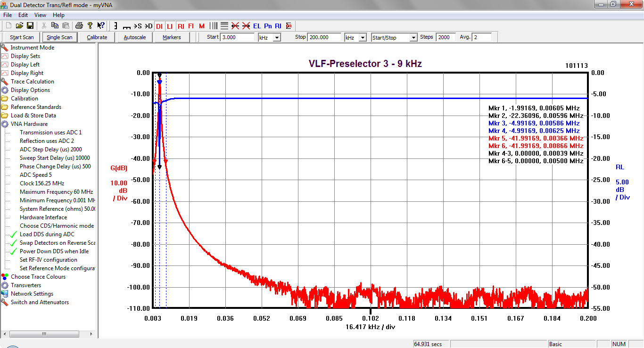Screen dimensions: 644x348
Task: Toggle the red 'RI' display button
Action: coord(181,26)
